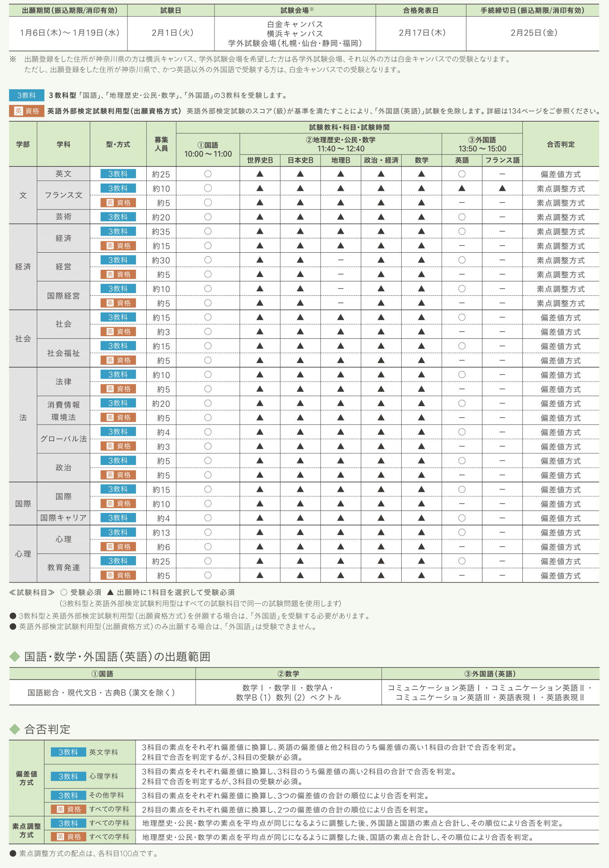Click '約13' quota in the 心理 3教科 row
The height and width of the screenshot is (868, 609).
pos(161,533)
